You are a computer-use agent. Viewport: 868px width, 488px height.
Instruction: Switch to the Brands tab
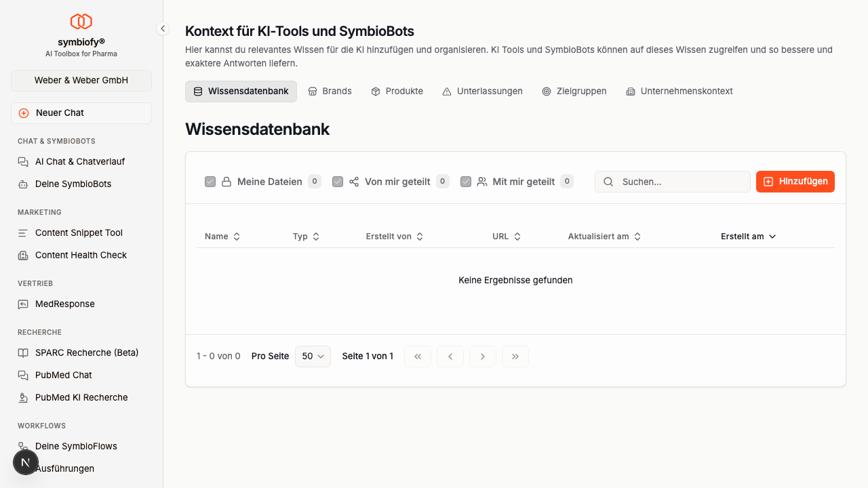click(330, 91)
